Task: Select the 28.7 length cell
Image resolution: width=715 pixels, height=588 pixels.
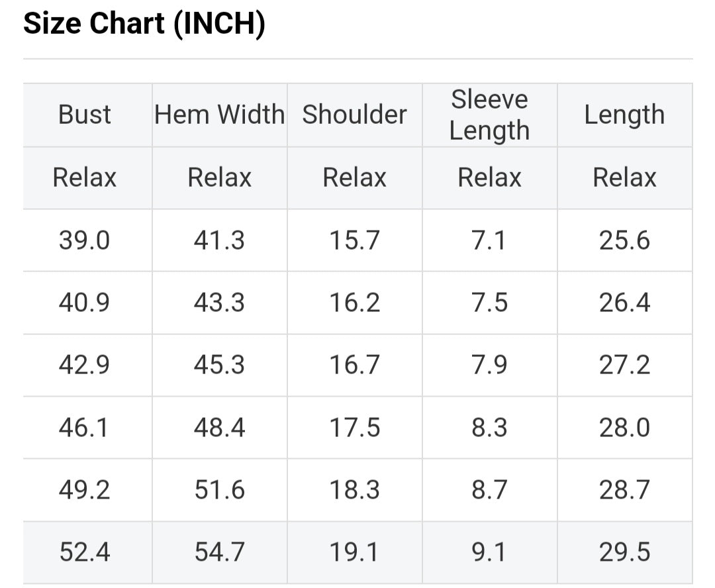Action: click(624, 490)
